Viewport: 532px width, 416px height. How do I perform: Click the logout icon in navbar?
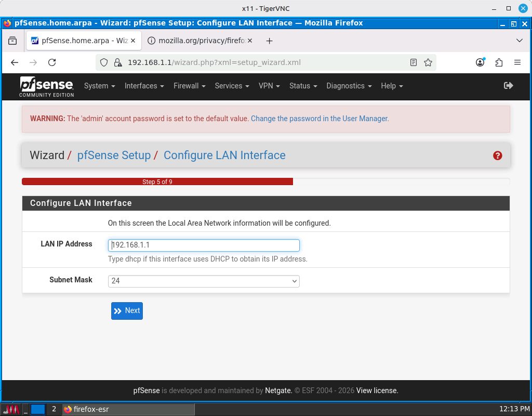[x=508, y=86]
